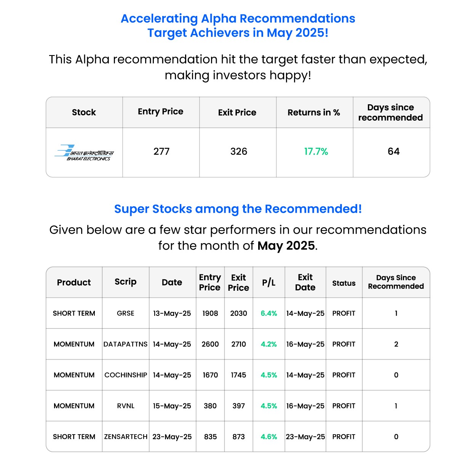
Task: Click the 6.4% P/L value
Action: coord(269,314)
